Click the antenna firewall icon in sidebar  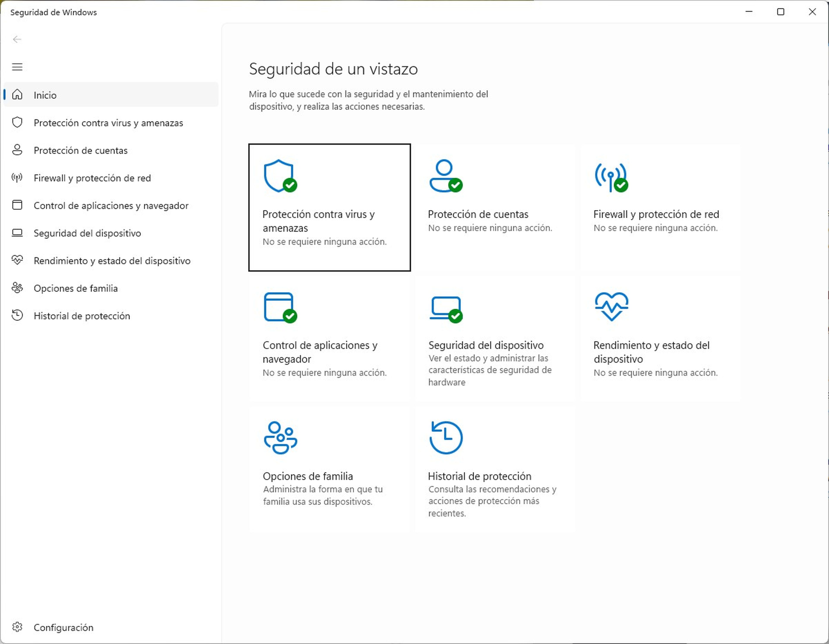click(x=17, y=178)
